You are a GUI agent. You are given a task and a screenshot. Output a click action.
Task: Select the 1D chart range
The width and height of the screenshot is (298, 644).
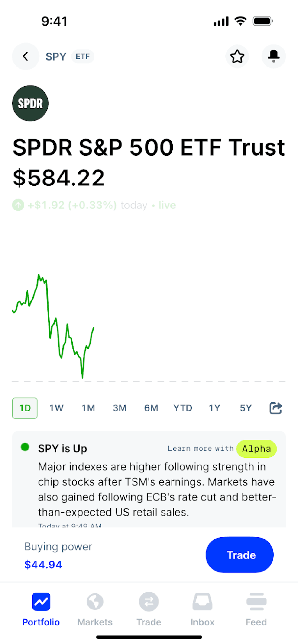click(x=25, y=408)
